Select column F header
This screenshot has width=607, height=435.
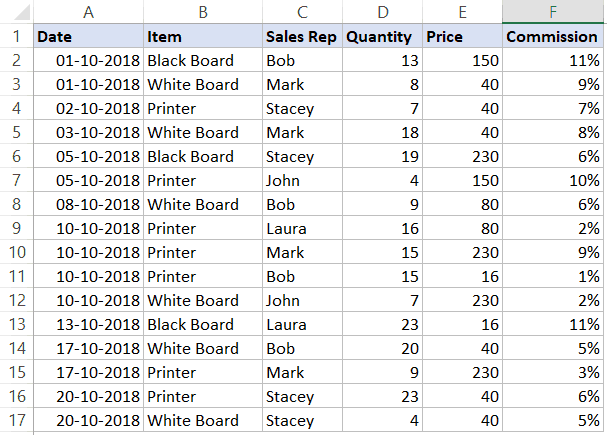coord(553,12)
